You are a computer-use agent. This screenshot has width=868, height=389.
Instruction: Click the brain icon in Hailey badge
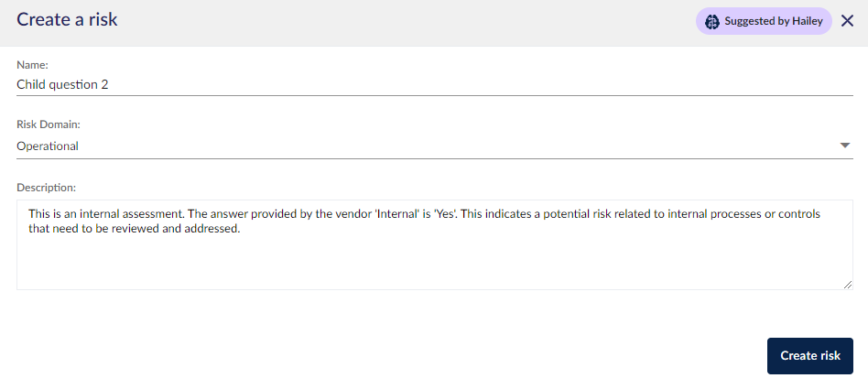(x=712, y=22)
